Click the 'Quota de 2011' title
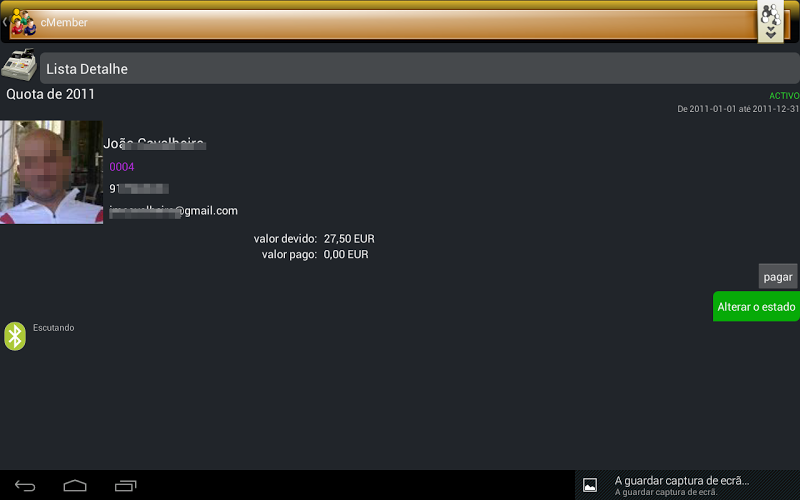 click(51, 94)
